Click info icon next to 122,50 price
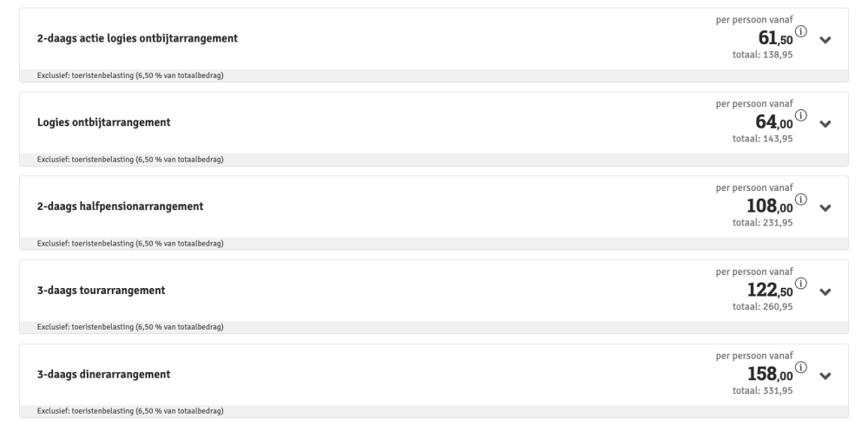This screenshot has height=432, width=868. pyautogui.click(x=800, y=284)
